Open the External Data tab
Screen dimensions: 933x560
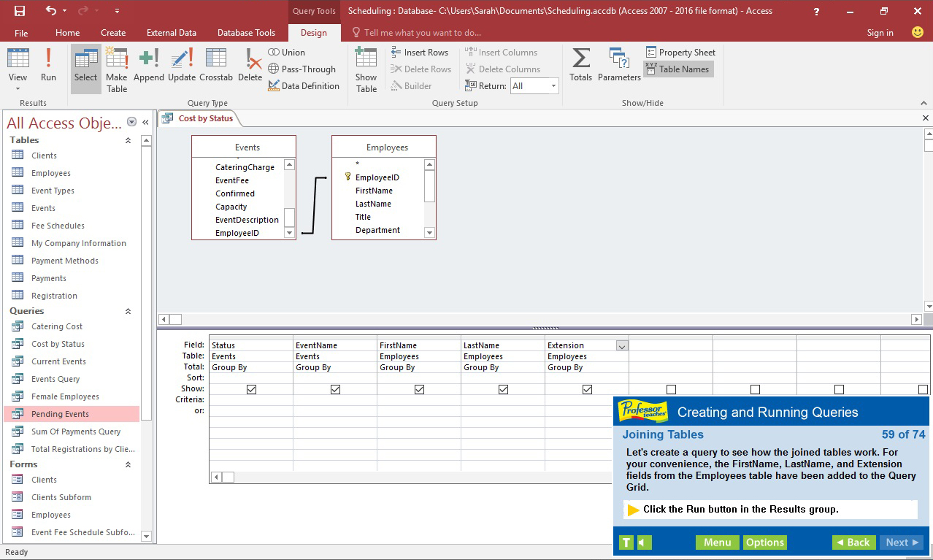(171, 33)
